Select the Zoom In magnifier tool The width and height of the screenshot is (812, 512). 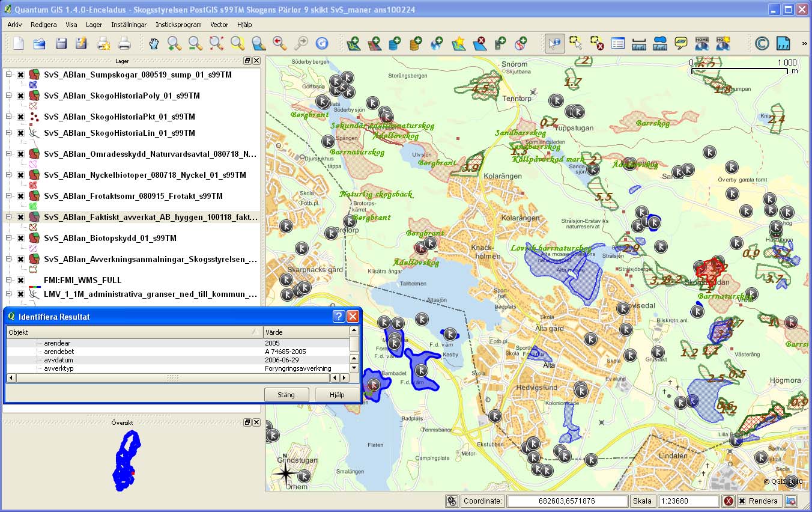175,43
